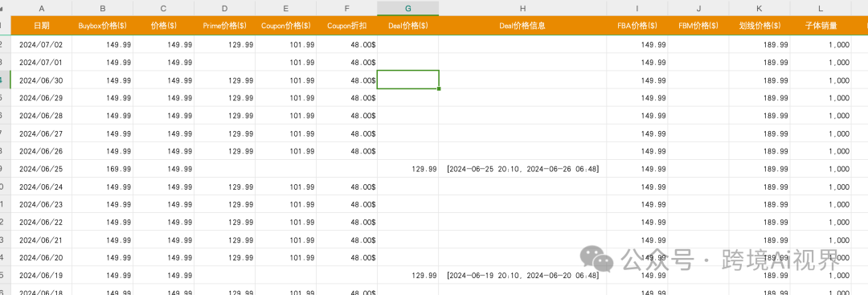Select date cell 2024/06/20
Image resolution: width=868 pixels, height=295 pixels.
pos(41,257)
